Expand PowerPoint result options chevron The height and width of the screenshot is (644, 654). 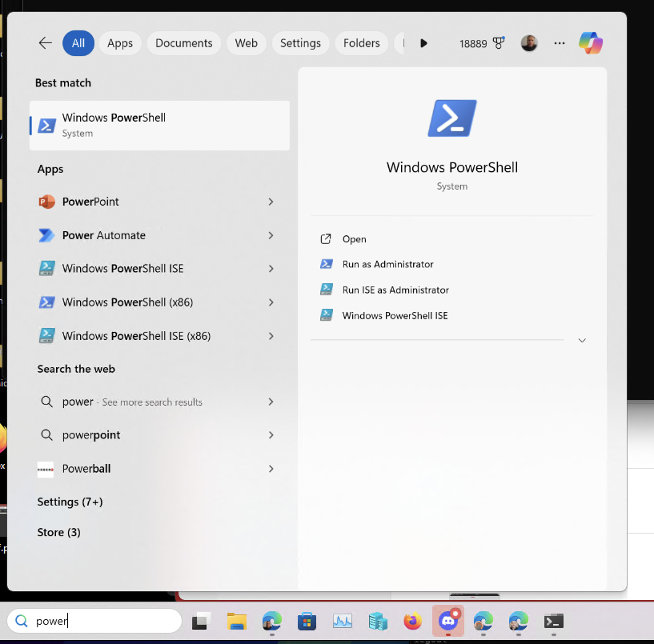pyautogui.click(x=271, y=202)
